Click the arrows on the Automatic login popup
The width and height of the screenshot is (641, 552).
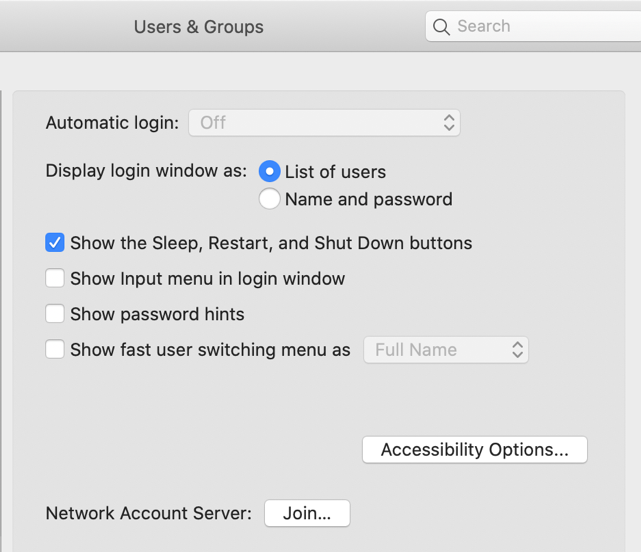pyautogui.click(x=449, y=123)
